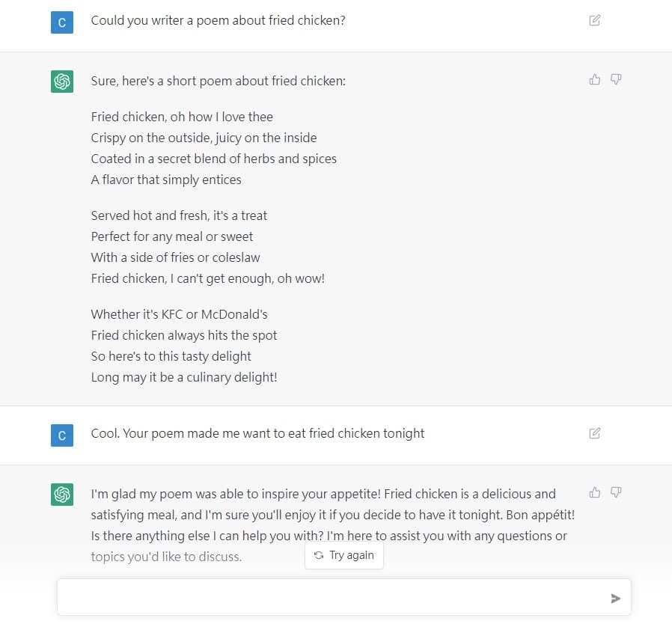Give thumbs up to the fried chicken poem
This screenshot has width=672, height=624.
point(595,79)
